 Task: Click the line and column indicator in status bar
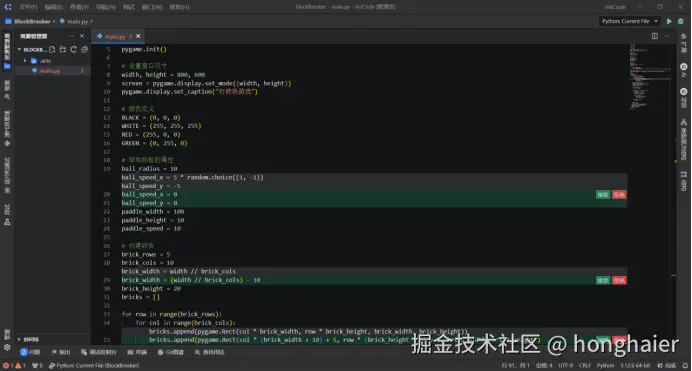coord(515,366)
